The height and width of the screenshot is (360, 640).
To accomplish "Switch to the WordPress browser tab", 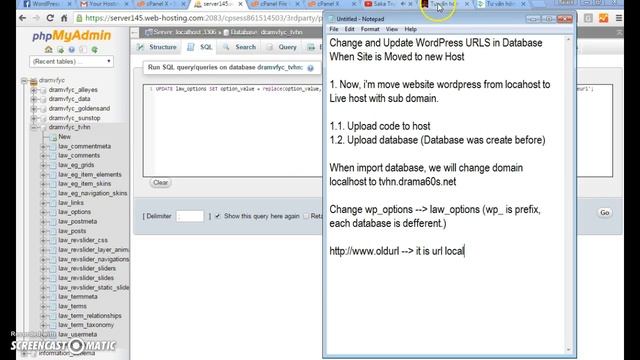I will tap(46, 4).
